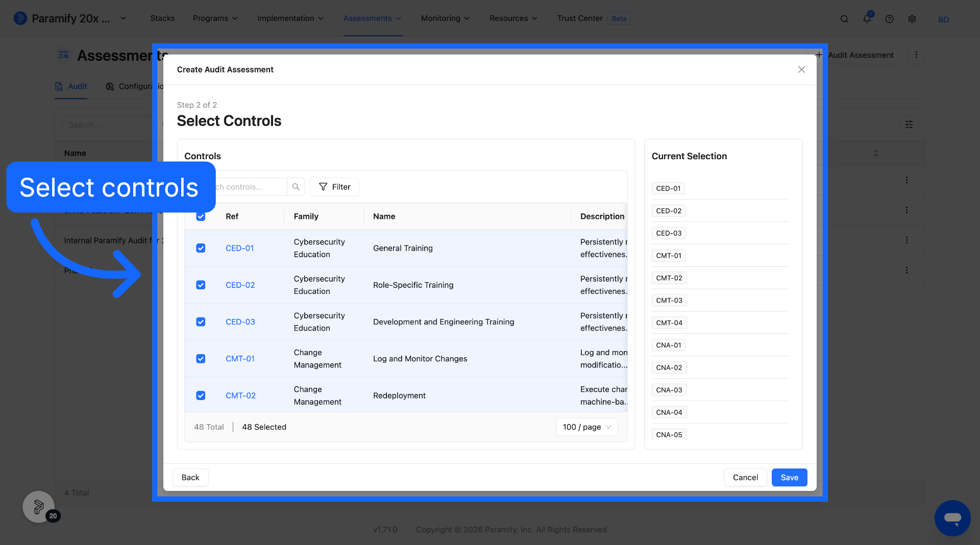
Task: Open the chat support bubble
Action: (x=952, y=518)
